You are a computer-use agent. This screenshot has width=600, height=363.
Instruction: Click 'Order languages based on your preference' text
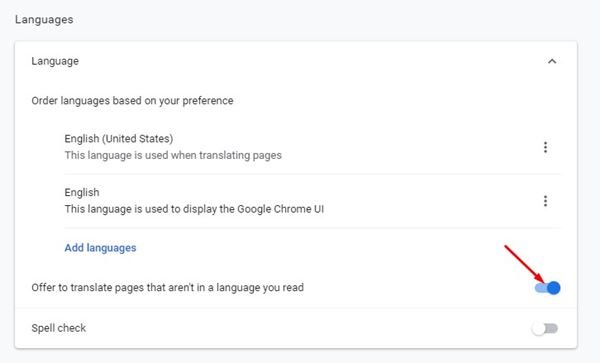(x=132, y=101)
